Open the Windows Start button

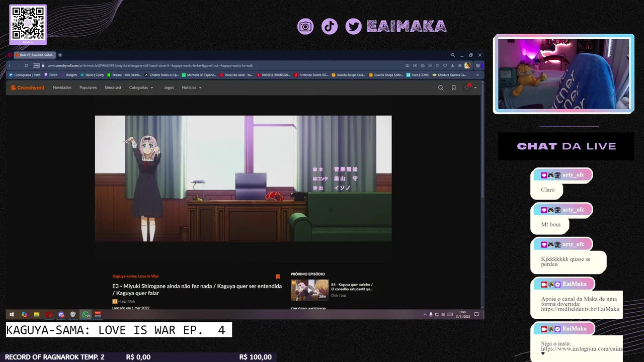click(12, 315)
